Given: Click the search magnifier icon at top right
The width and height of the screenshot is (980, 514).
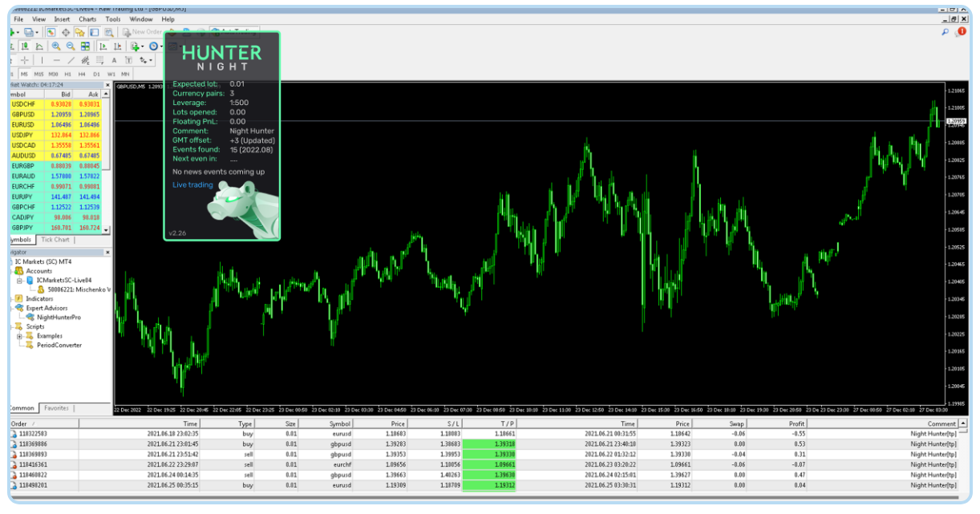Looking at the screenshot, I should pos(946,32).
